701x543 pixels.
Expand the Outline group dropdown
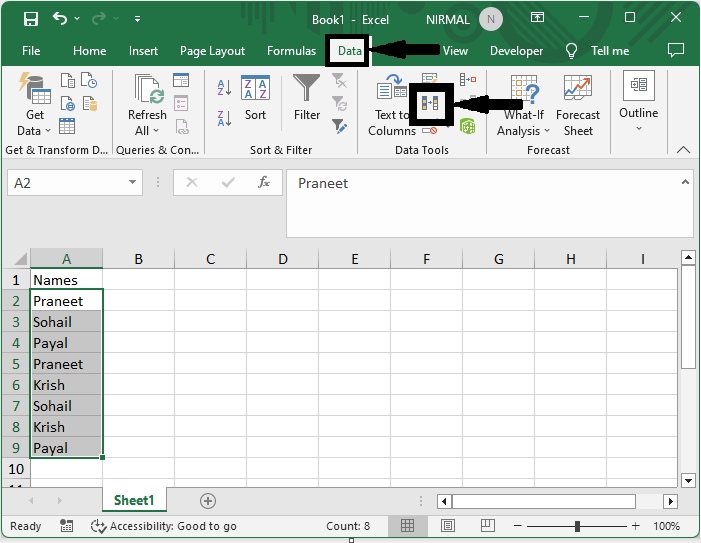tap(638, 129)
